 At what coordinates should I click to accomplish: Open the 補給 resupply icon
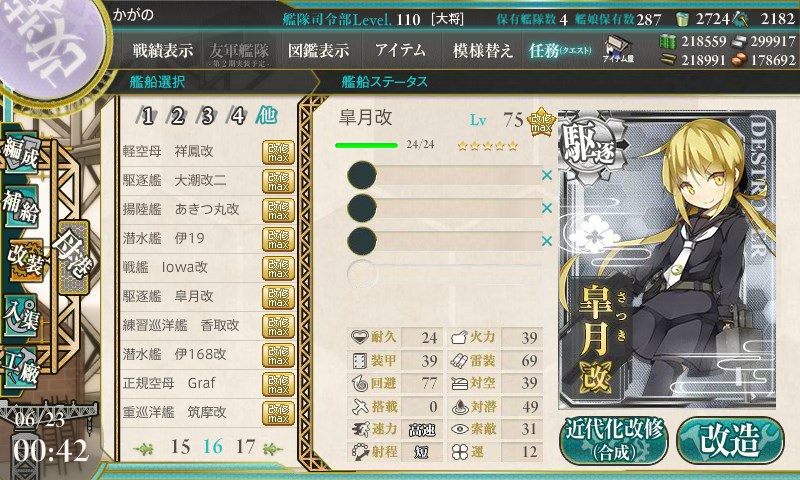[x=21, y=206]
